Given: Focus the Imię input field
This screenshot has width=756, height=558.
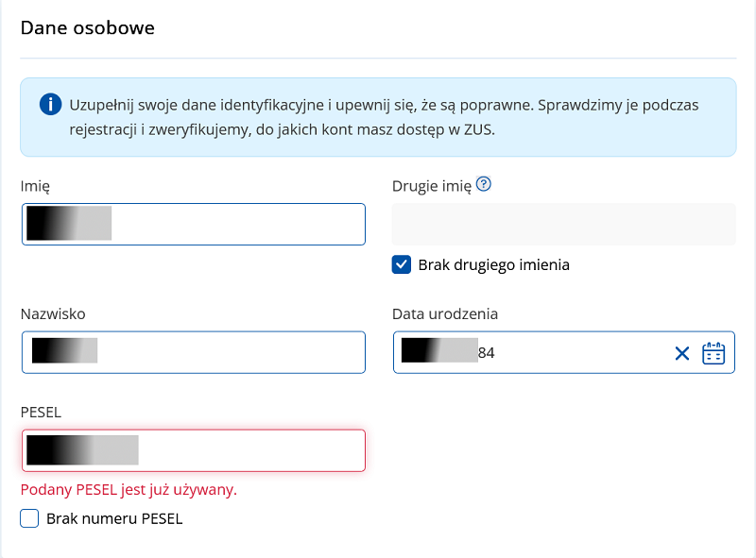Looking at the screenshot, I should coord(194,224).
